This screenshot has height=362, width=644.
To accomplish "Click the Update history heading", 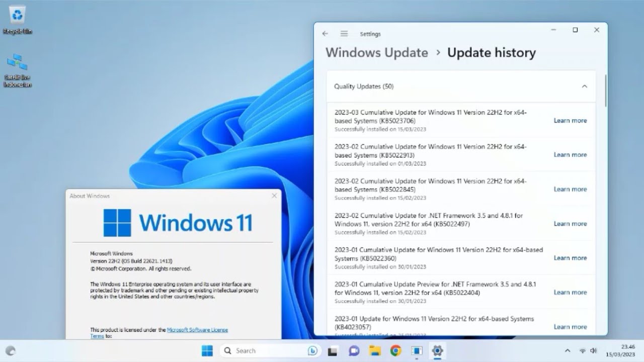I will pyautogui.click(x=492, y=53).
